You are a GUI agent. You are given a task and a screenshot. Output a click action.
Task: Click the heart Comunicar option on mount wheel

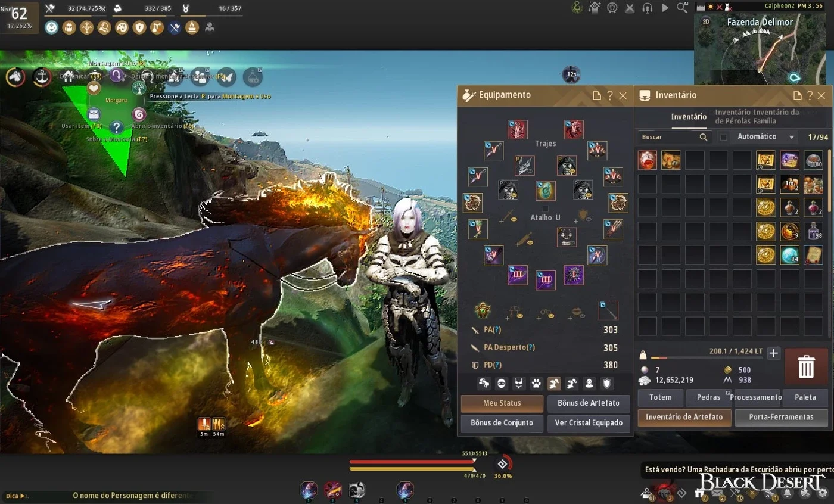[94, 88]
